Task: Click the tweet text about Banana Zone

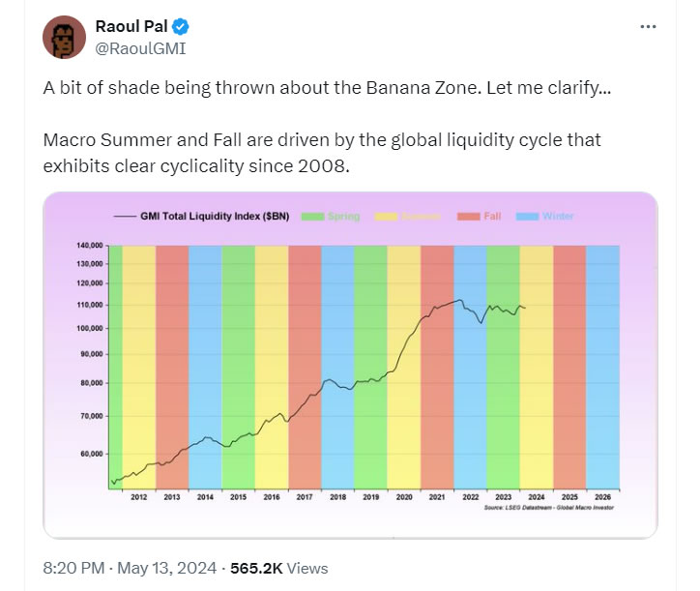Action: point(326,87)
